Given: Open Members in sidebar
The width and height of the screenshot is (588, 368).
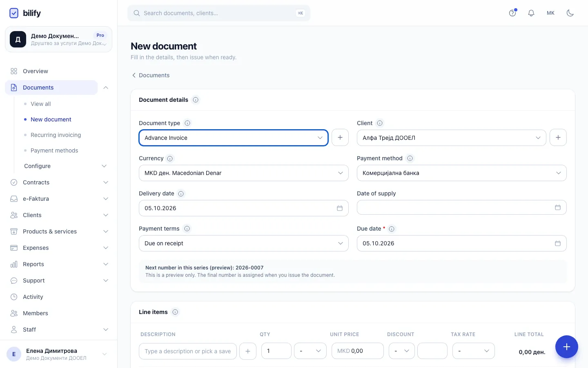Looking at the screenshot, I should pos(36,313).
